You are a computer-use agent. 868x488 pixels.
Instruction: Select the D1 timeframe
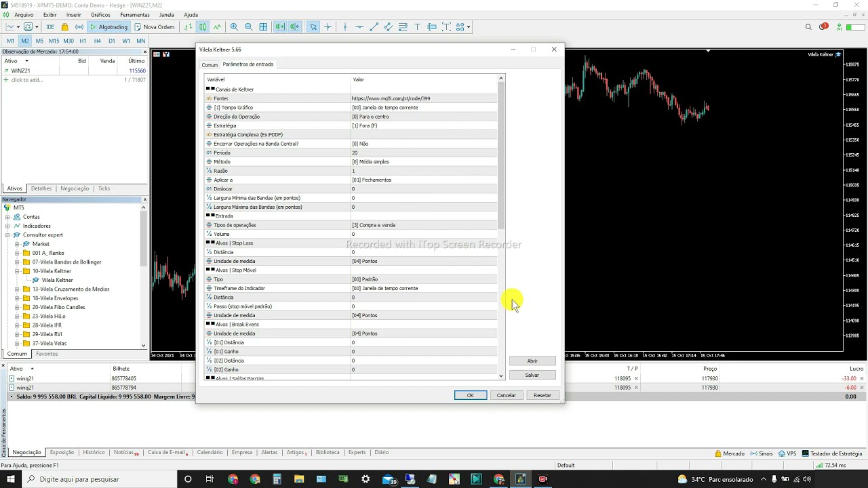tap(112, 41)
